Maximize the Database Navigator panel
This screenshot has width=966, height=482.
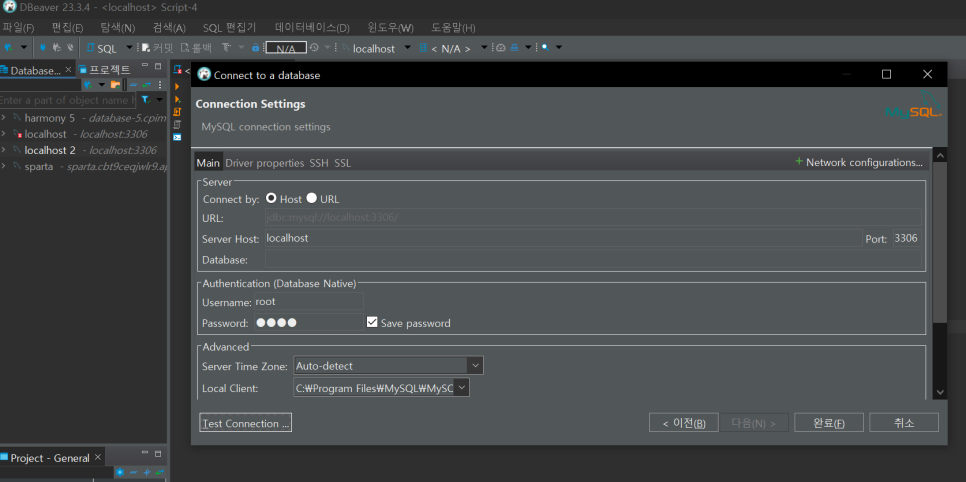tap(158, 67)
